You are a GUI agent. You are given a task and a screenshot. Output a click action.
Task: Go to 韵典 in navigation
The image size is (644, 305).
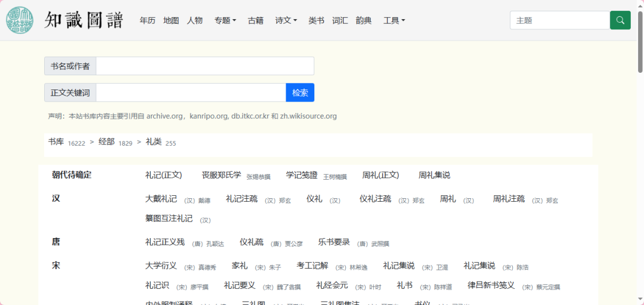coord(364,20)
